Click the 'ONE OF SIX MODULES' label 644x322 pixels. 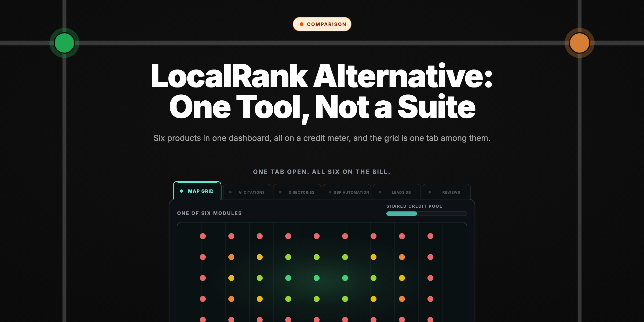pyautogui.click(x=209, y=213)
